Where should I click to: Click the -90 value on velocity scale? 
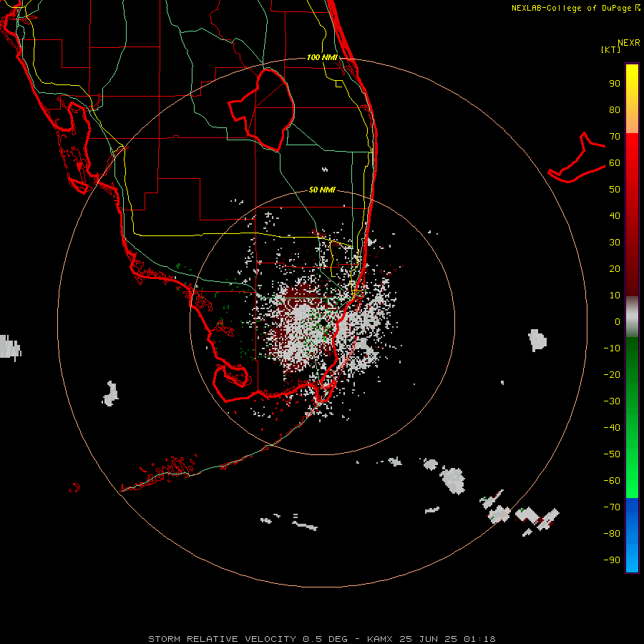tap(612, 560)
